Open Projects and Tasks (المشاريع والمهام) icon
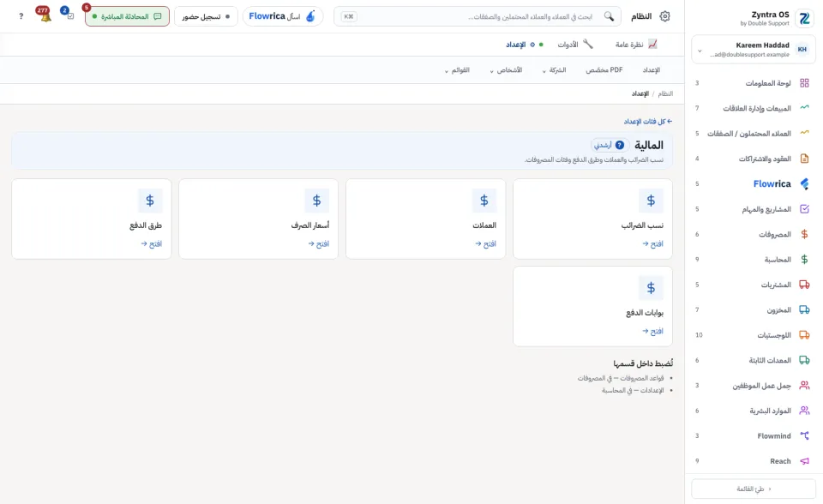Screen dimensions: 823x504 point(804,209)
